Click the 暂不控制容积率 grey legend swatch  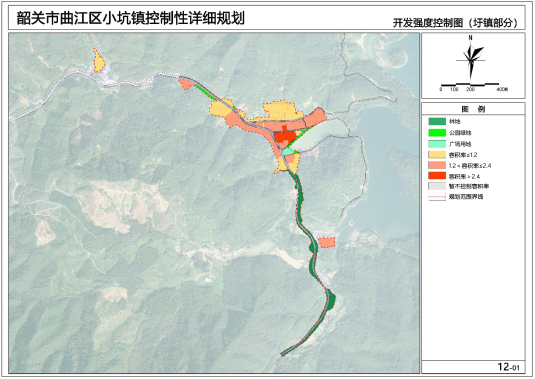[437, 186]
